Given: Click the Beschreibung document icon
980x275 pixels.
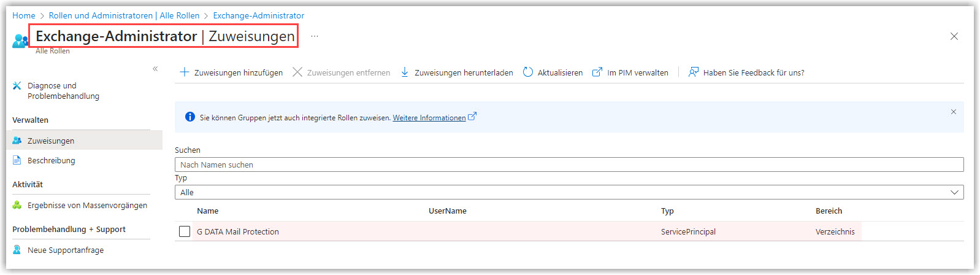Looking at the screenshot, I should 17,160.
